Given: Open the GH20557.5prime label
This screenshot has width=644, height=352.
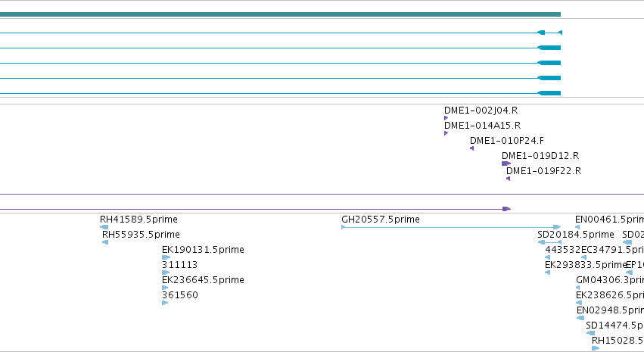Looking at the screenshot, I should 381,220.
